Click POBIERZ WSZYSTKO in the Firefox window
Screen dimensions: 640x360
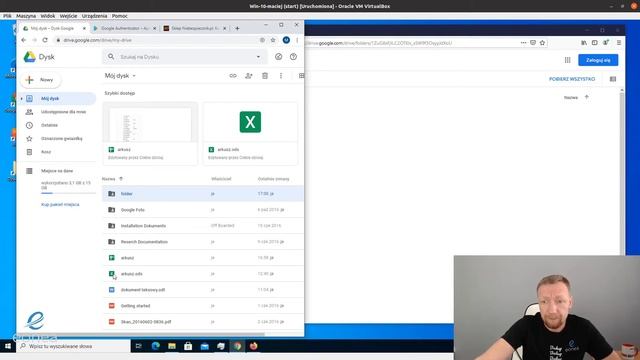coord(572,79)
